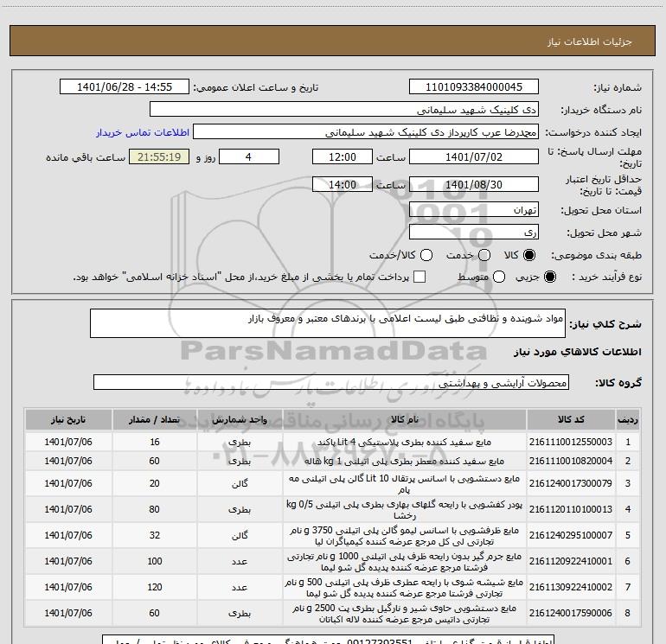This screenshot has width=666, height=644.
Task: Click the ردیف column header
Action: (628, 420)
